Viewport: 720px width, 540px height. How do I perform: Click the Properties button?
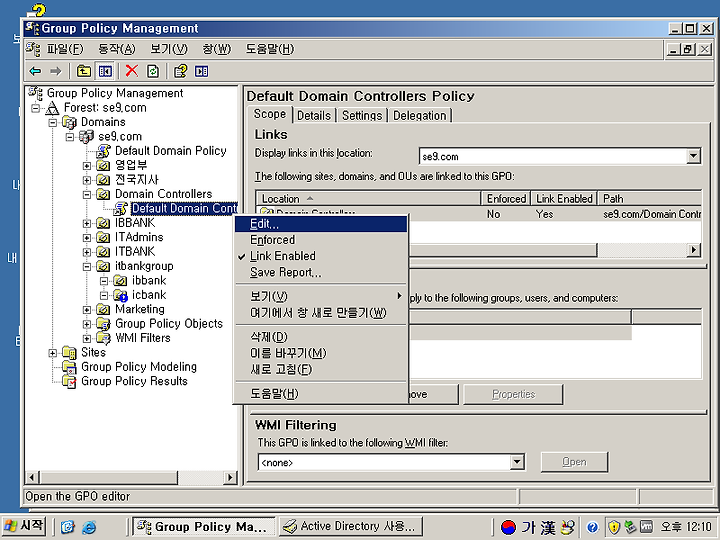(x=513, y=394)
